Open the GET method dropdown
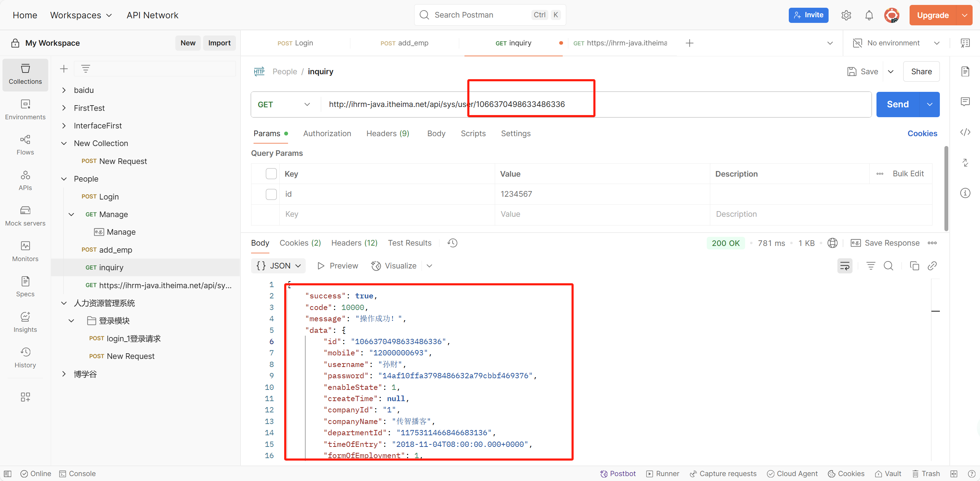The height and width of the screenshot is (481, 980). [x=284, y=105]
